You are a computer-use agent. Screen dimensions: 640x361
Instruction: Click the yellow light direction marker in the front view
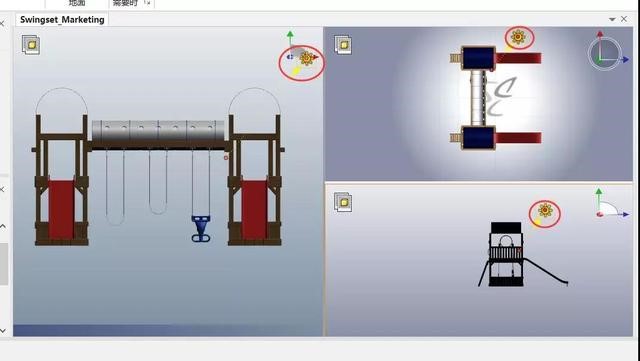(x=296, y=71)
